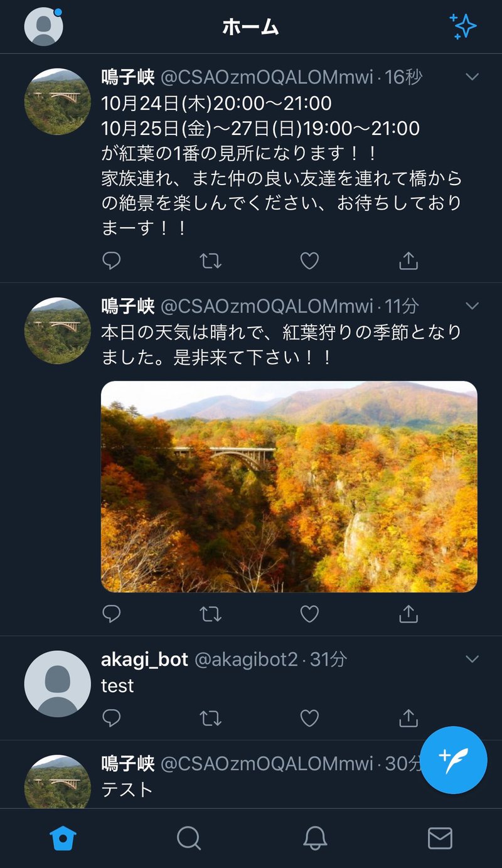Open dropdown chevron on akagi_bot tweet
502x868 pixels.
click(x=472, y=659)
